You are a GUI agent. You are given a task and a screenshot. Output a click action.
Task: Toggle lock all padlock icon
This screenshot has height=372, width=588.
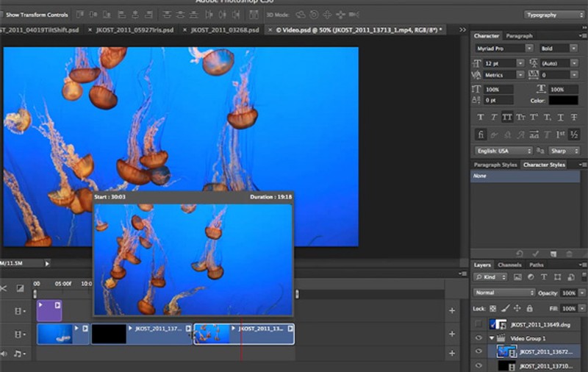coord(529,309)
